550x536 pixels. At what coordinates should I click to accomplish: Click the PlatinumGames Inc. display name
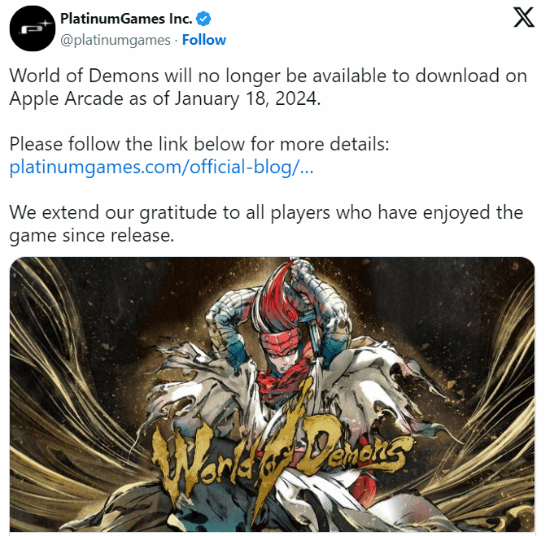[126, 19]
